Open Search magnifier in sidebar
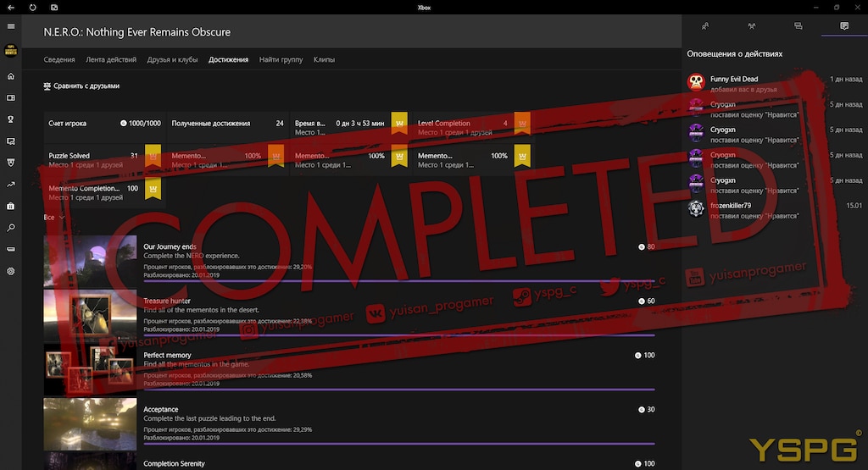Viewport: 868px width, 470px height. [x=10, y=228]
